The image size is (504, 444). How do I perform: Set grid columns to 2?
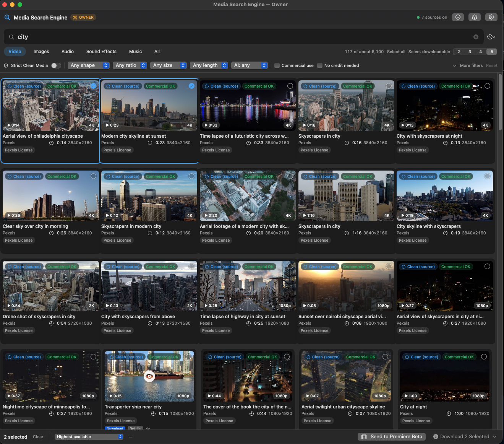[x=459, y=52]
